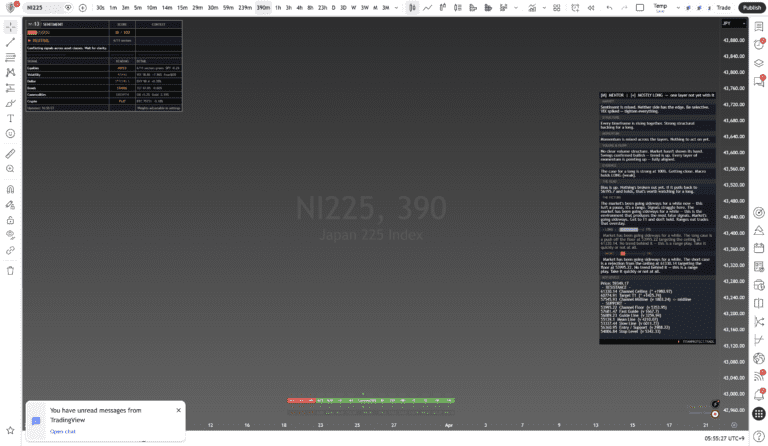Open the chats panel

coord(759,81)
